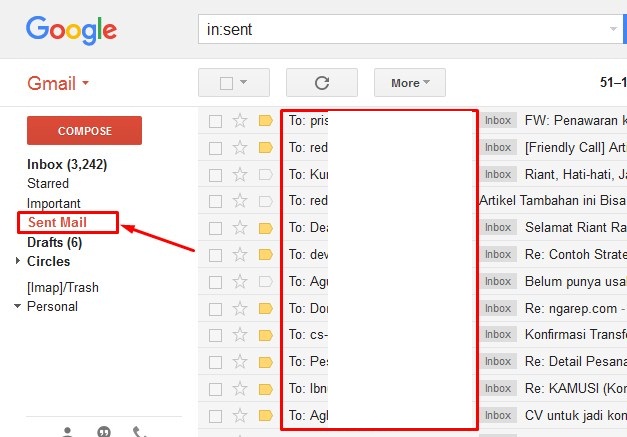This screenshot has height=437, width=627.
Task: Star the 'Belum punya usa' email
Action: click(x=240, y=282)
